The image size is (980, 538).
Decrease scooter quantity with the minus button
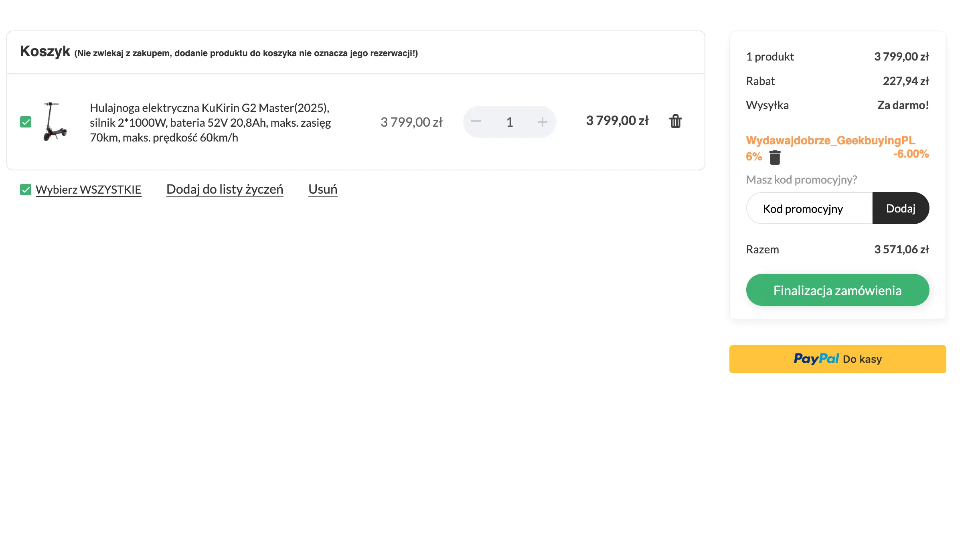coord(476,122)
